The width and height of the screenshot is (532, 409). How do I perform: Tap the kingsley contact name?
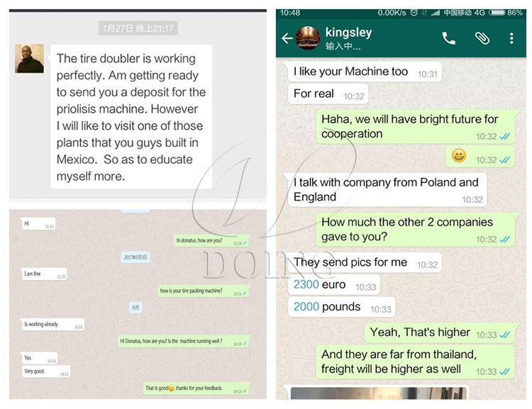(x=348, y=33)
